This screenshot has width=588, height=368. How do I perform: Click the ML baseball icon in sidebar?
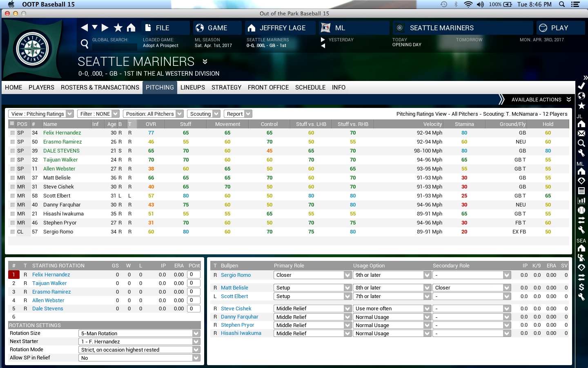(x=581, y=210)
